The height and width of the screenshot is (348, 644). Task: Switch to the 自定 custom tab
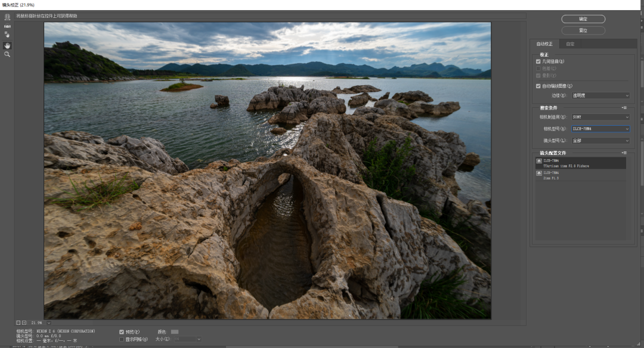click(570, 44)
